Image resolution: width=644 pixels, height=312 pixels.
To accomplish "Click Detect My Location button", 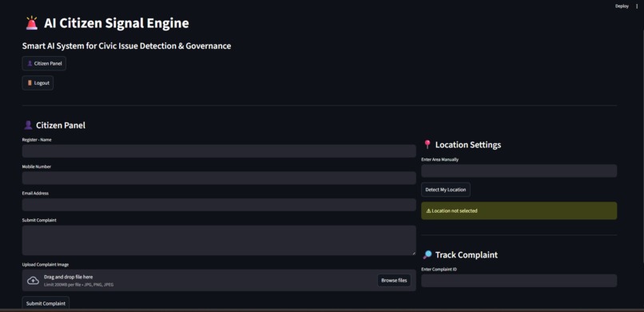I will point(446,190).
